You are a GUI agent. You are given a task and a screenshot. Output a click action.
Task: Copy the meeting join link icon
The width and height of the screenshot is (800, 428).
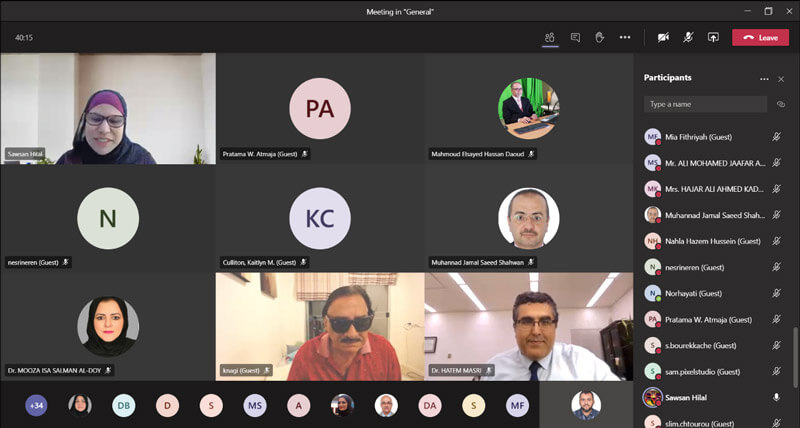(x=780, y=104)
